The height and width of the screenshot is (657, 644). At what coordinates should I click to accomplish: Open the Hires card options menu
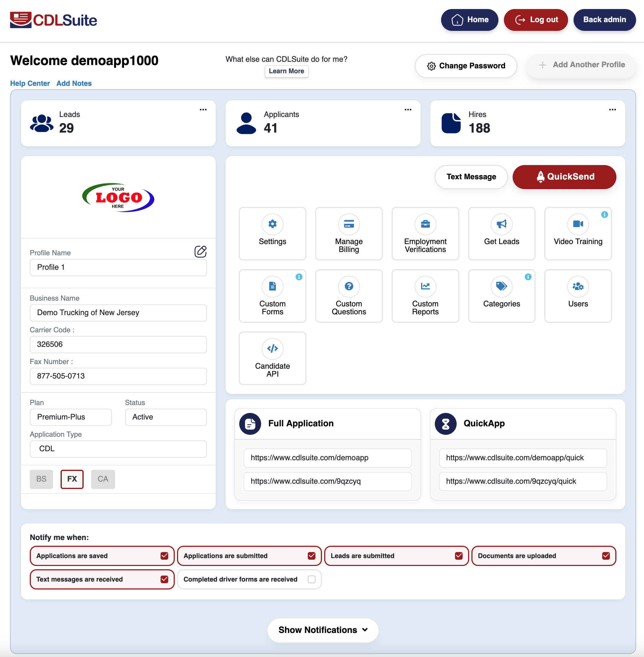pos(613,109)
